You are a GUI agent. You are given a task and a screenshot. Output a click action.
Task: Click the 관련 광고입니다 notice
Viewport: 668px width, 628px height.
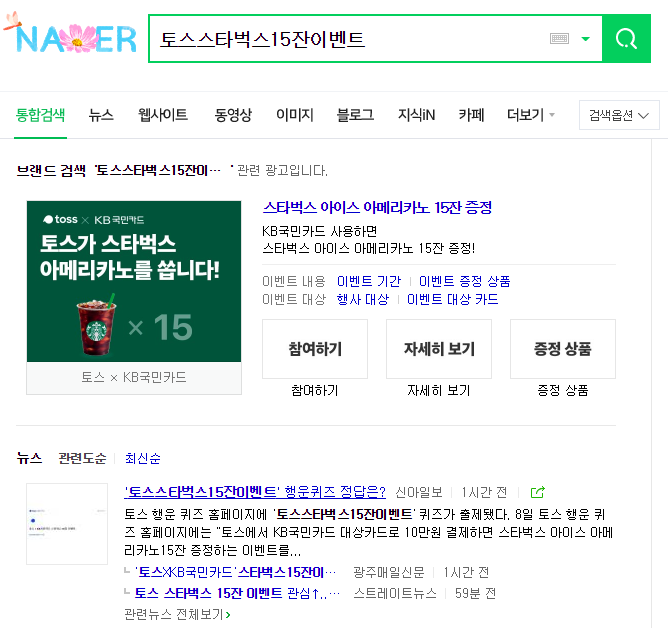(x=282, y=171)
